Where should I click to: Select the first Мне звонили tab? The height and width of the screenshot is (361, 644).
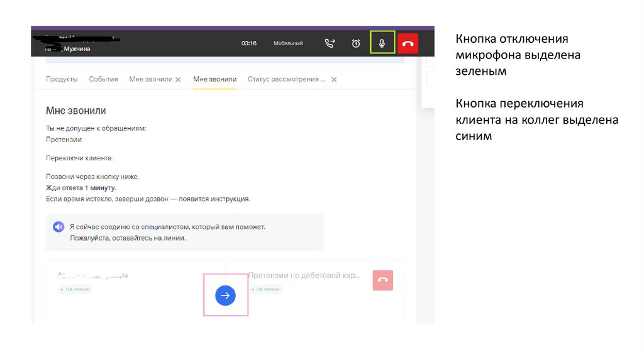pos(150,79)
